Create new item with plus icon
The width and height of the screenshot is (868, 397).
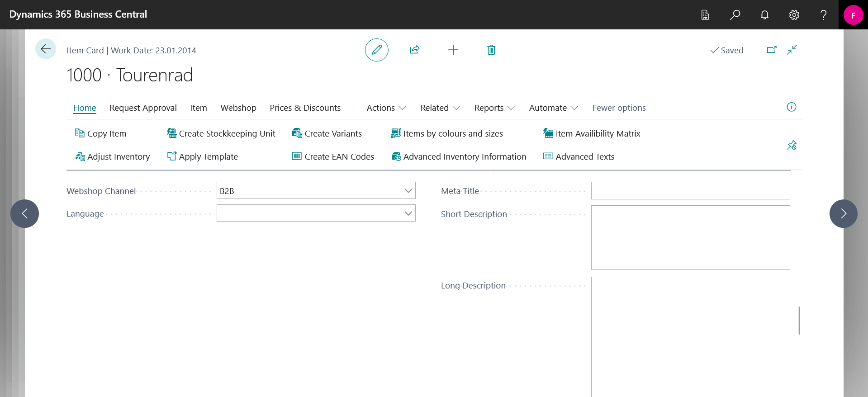coord(453,50)
